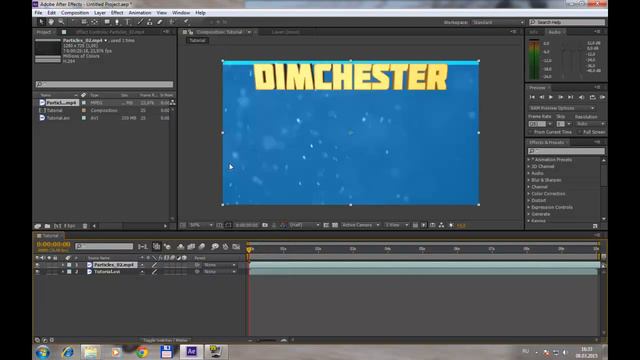Select the Tutorial.avi layer name in timeline

[x=107, y=271]
